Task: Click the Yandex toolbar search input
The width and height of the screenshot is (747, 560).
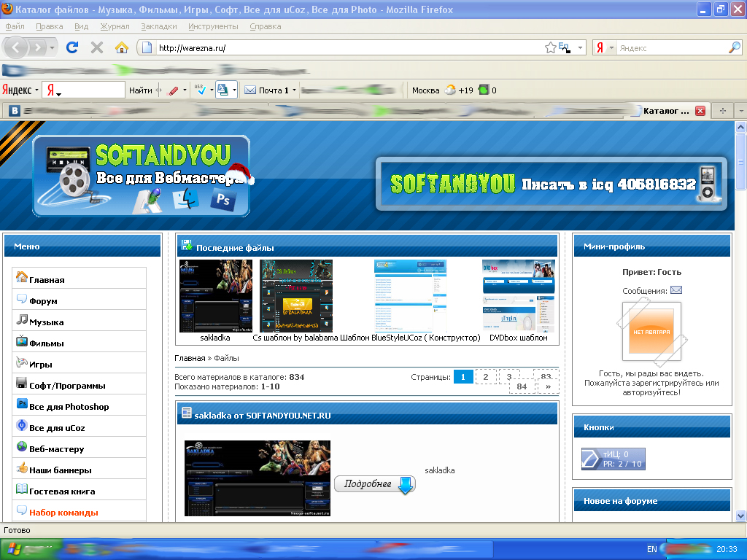Action: (83, 90)
